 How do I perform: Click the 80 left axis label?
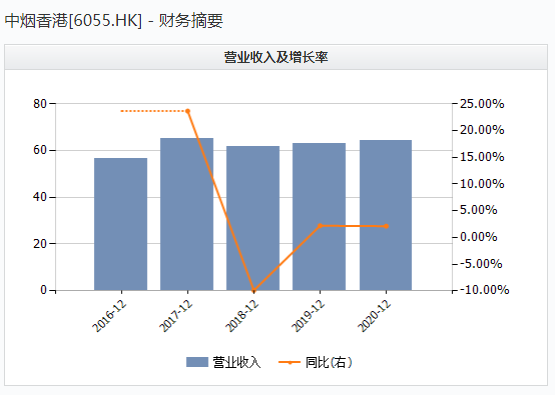[x=40, y=104]
